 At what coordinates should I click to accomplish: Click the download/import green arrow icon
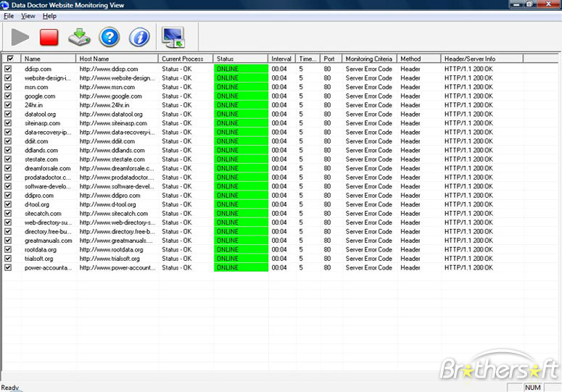tap(79, 37)
